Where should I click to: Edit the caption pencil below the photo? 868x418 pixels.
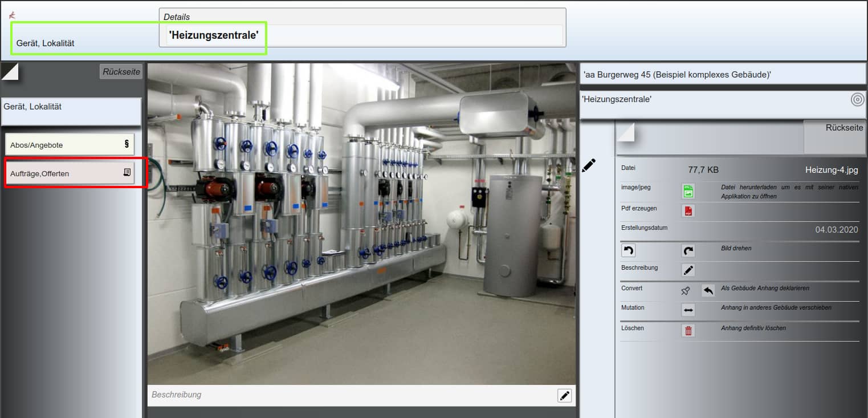pyautogui.click(x=564, y=395)
